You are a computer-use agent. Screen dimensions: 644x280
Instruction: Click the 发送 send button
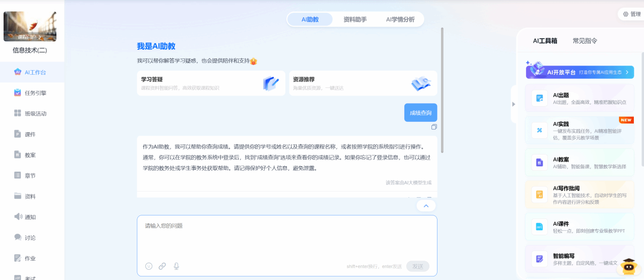pos(418,266)
